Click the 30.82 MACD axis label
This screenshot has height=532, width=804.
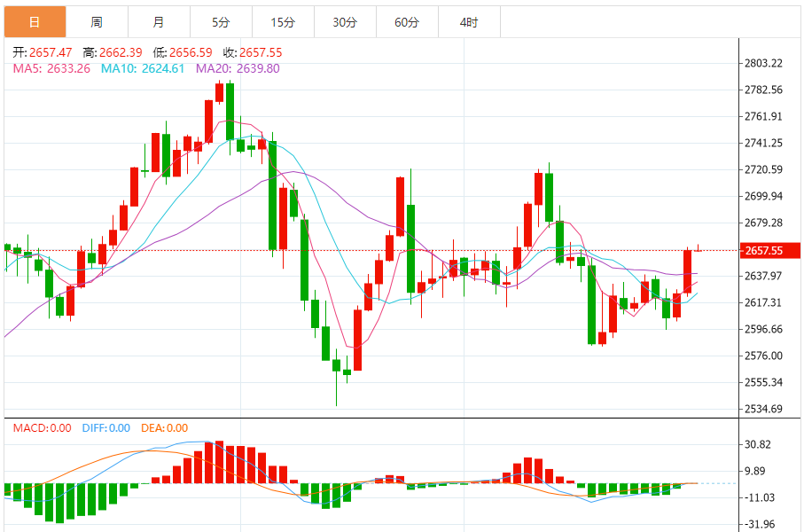757,444
